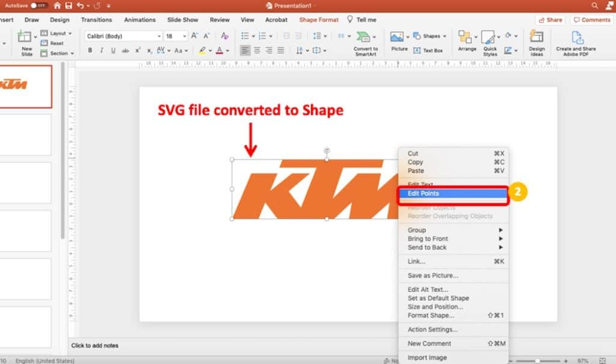Viewport: 616px width, 364px height.
Task: Align text right
Action: (269, 51)
